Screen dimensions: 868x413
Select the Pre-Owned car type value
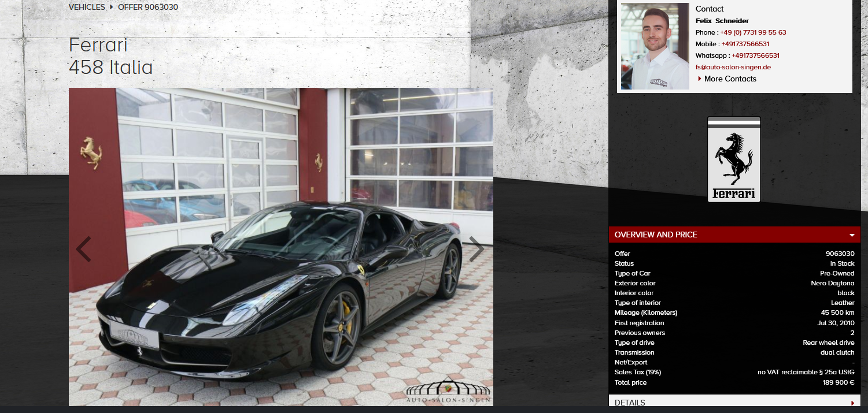pyautogui.click(x=837, y=273)
